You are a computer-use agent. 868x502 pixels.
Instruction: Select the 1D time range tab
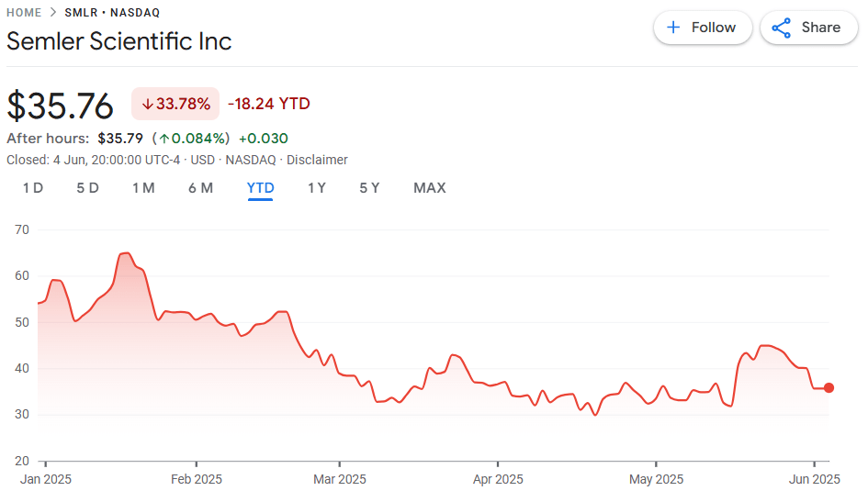point(32,188)
